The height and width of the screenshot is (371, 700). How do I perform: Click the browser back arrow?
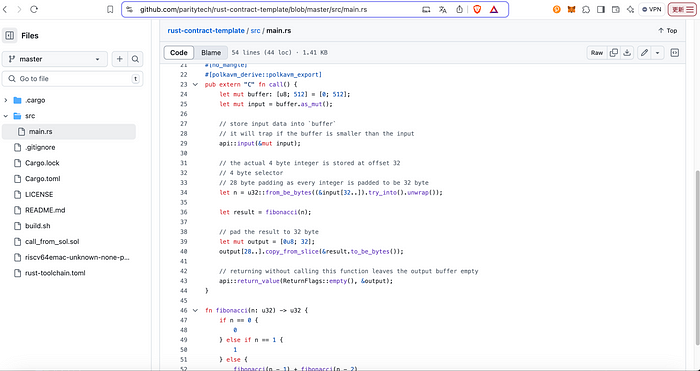coord(6,9)
